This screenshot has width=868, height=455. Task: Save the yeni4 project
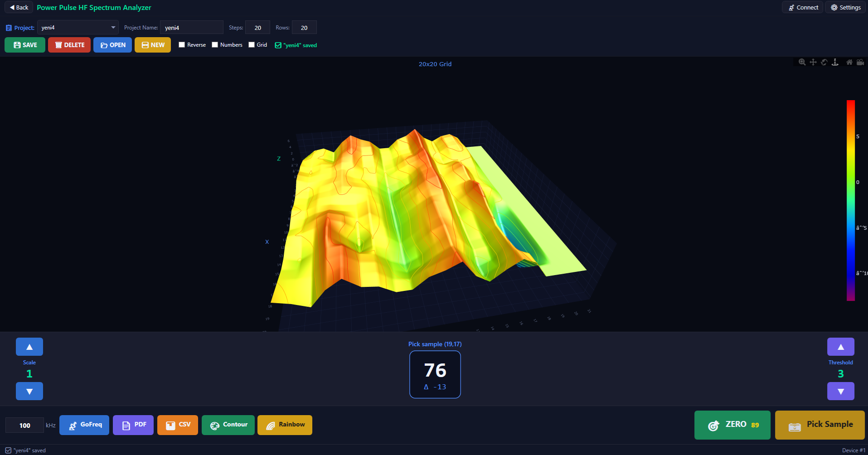(x=24, y=44)
